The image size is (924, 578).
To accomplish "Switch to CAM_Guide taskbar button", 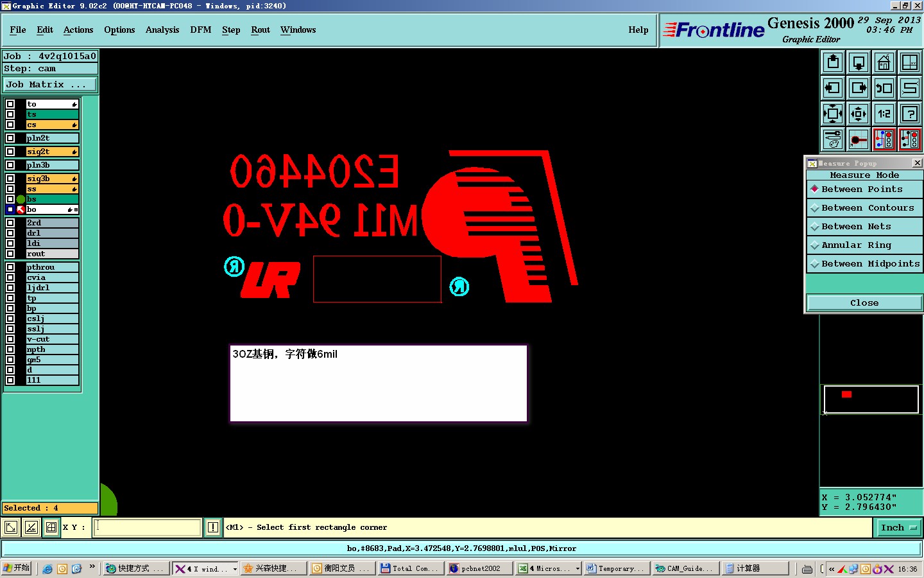I will pos(685,569).
